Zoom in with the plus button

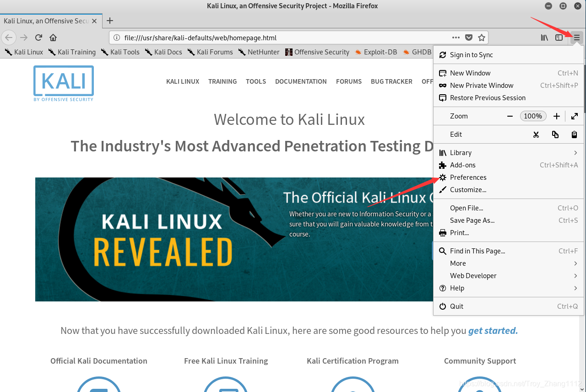pyautogui.click(x=557, y=116)
